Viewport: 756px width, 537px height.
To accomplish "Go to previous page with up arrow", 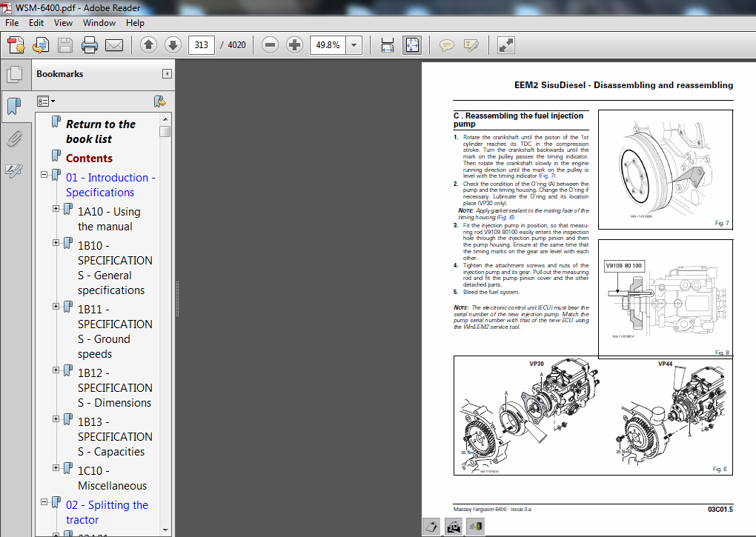I will click(148, 45).
